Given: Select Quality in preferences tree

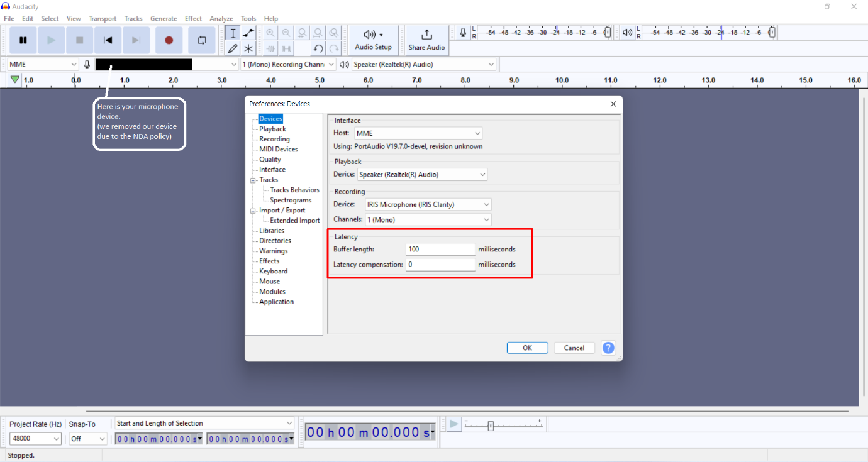Looking at the screenshot, I should coord(270,159).
